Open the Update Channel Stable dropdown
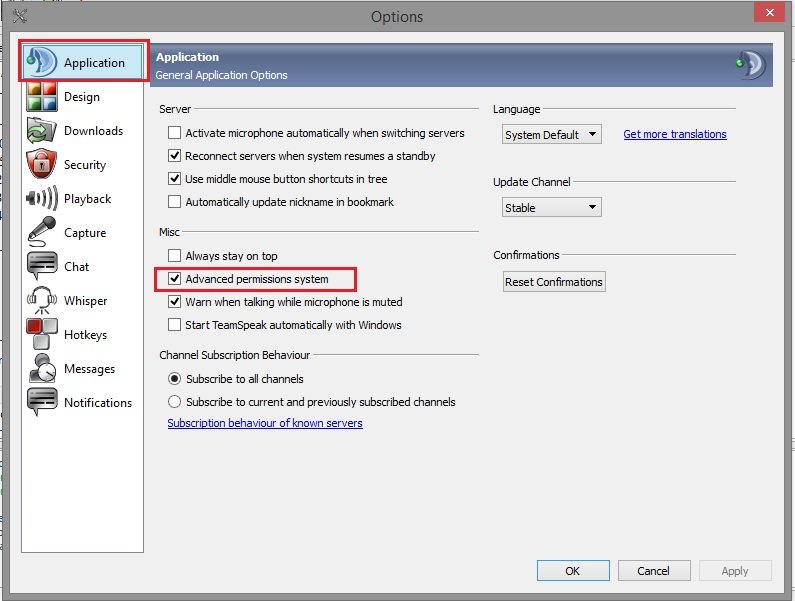Screen dimensions: 795x601 click(x=552, y=207)
